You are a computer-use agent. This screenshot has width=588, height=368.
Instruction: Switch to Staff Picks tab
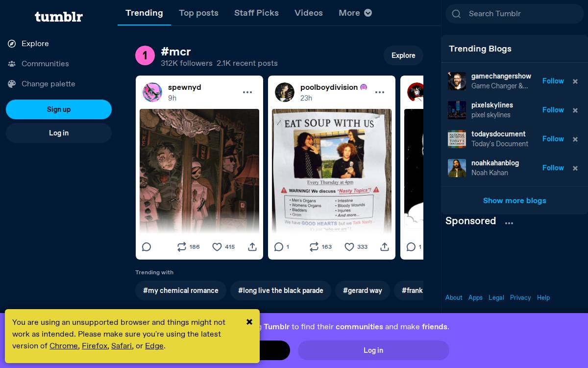click(x=256, y=13)
